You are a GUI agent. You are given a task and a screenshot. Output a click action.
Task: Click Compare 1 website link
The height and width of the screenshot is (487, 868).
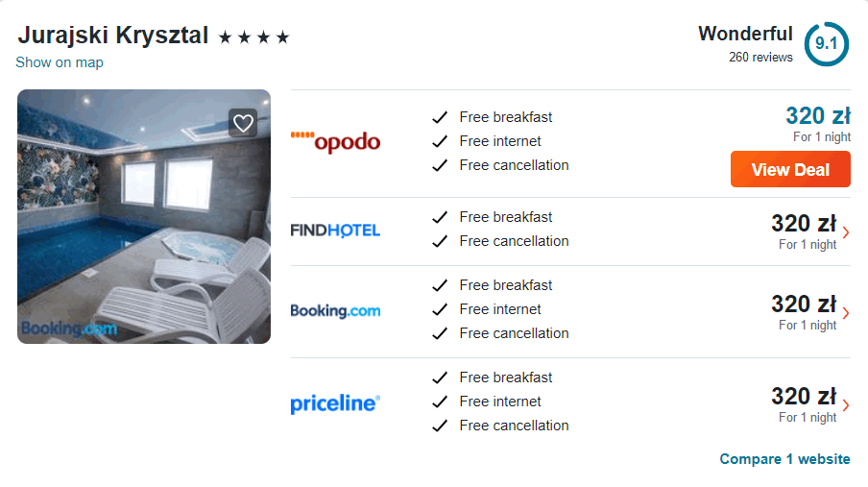[785, 459]
